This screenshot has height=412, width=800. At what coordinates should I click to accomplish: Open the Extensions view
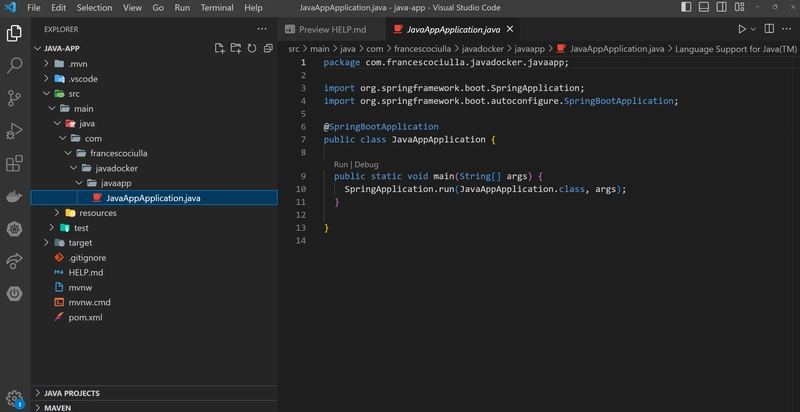pyautogui.click(x=14, y=164)
